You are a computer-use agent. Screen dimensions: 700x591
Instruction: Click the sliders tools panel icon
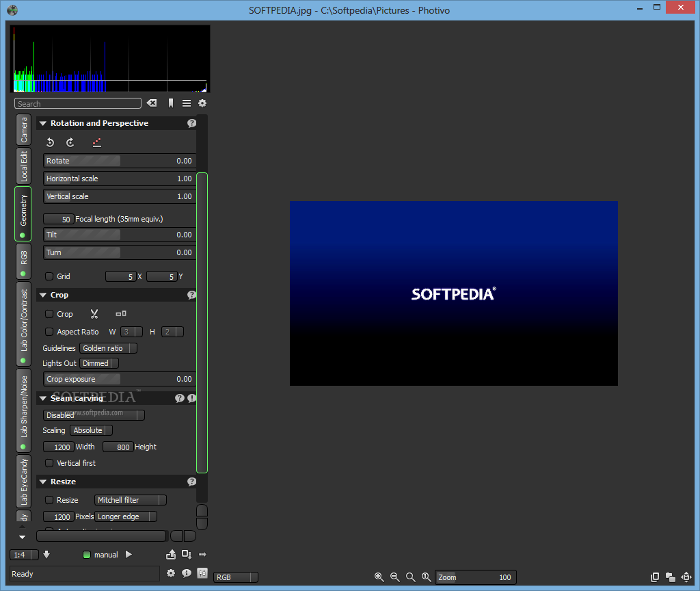(x=202, y=573)
